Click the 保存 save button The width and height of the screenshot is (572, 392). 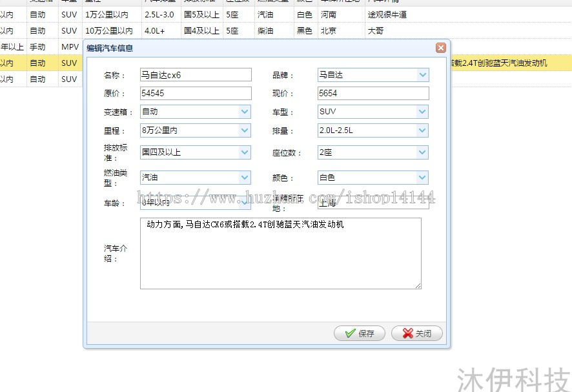(x=360, y=333)
